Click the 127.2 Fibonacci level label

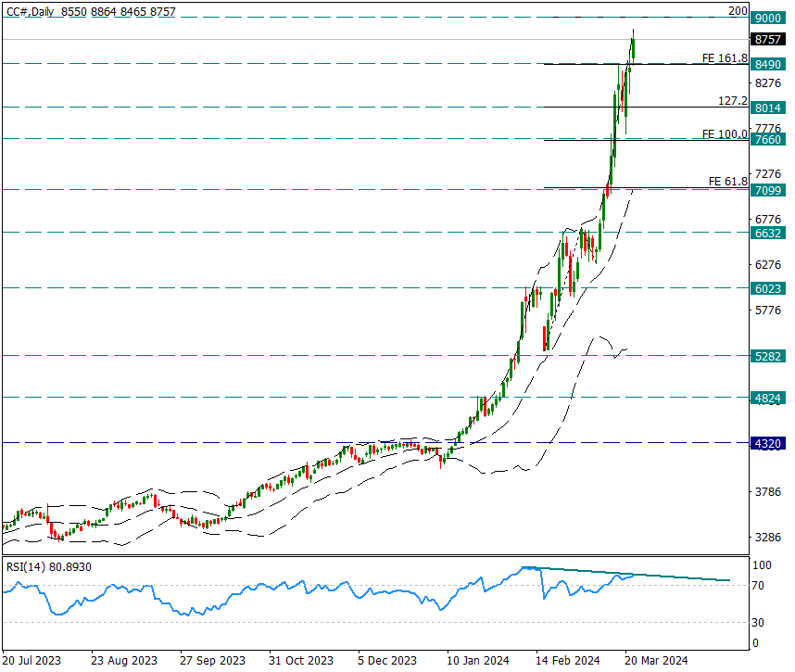[732, 101]
